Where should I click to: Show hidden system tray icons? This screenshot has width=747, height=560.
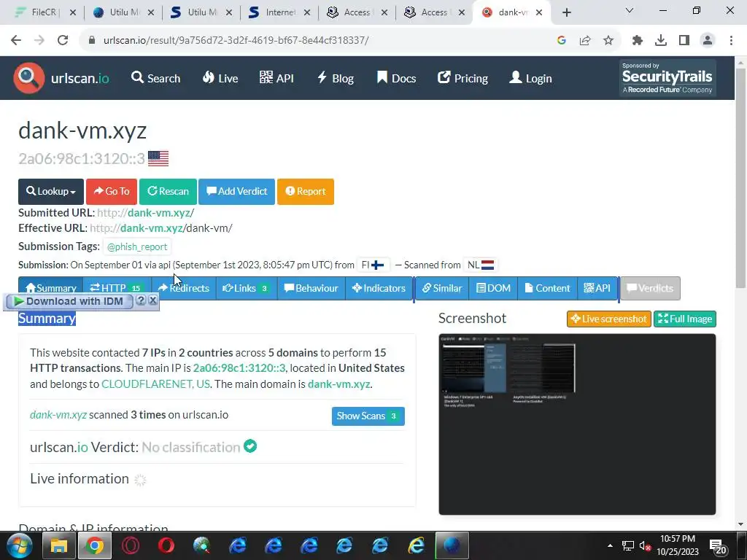pyautogui.click(x=610, y=545)
